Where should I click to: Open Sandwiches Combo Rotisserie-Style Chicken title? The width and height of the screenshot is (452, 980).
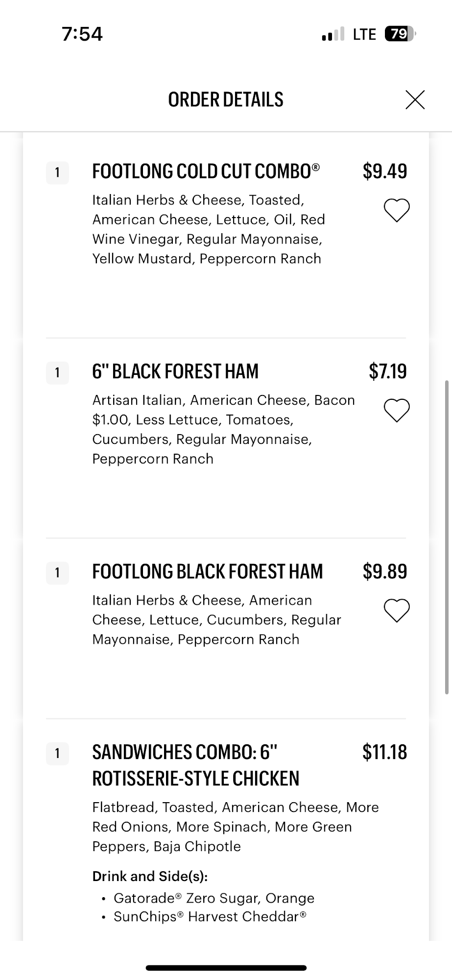point(195,765)
